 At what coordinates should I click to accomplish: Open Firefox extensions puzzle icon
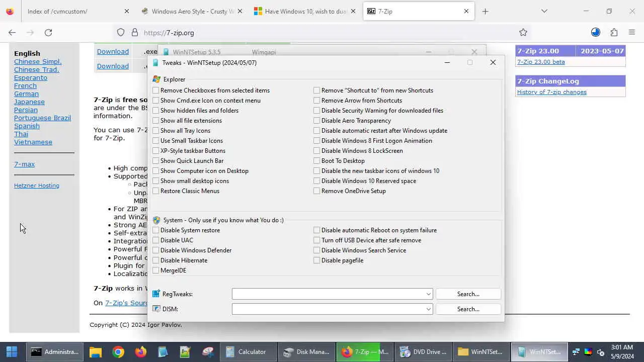click(x=614, y=33)
